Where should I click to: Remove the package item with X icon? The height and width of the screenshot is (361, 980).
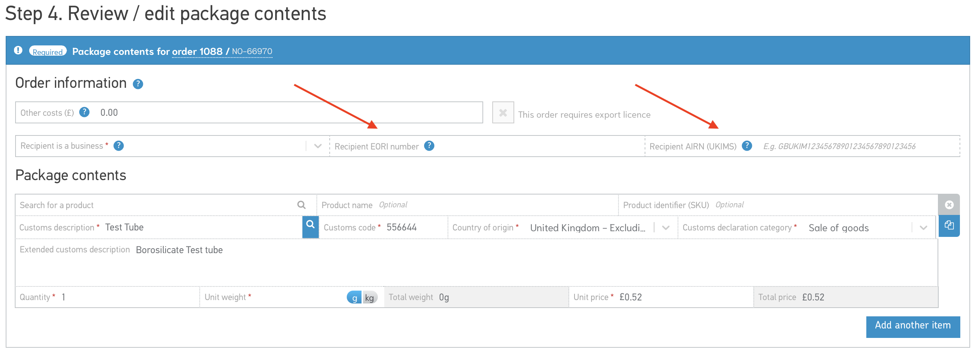coord(949,205)
